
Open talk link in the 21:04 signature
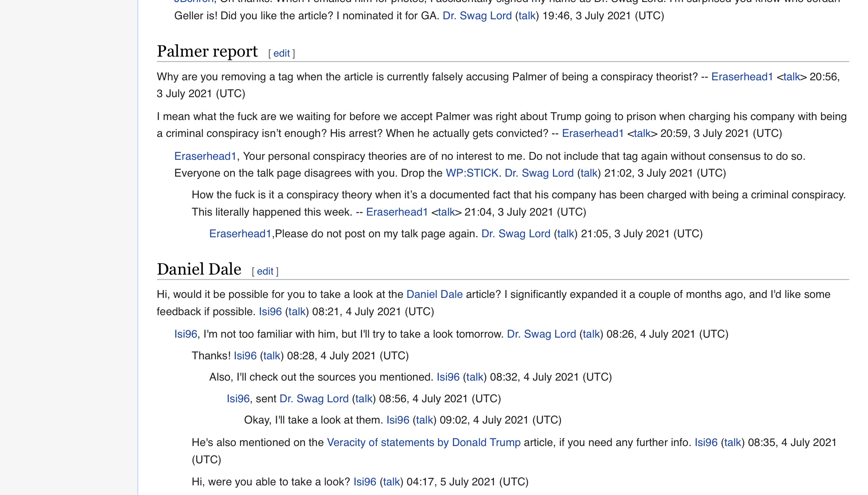446,212
